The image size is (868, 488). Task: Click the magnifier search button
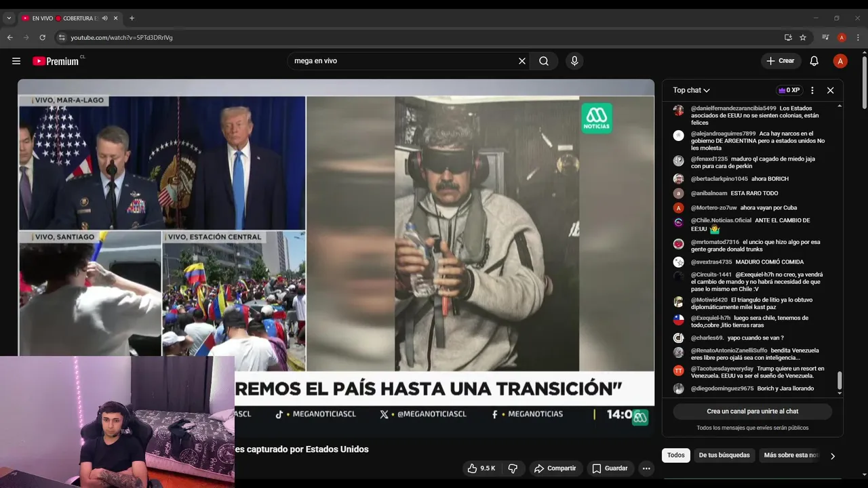[x=544, y=61]
